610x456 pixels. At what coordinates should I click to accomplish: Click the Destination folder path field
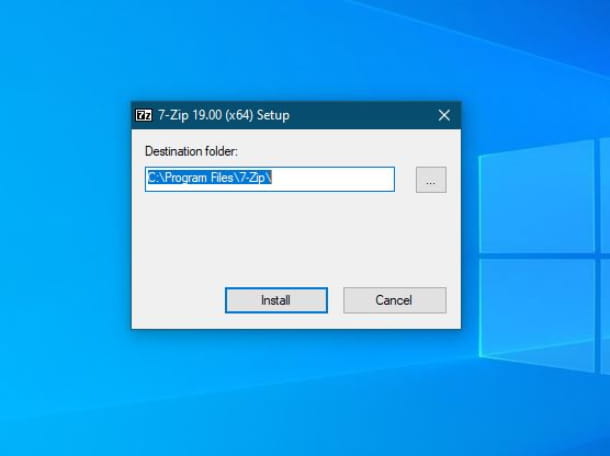(270, 179)
